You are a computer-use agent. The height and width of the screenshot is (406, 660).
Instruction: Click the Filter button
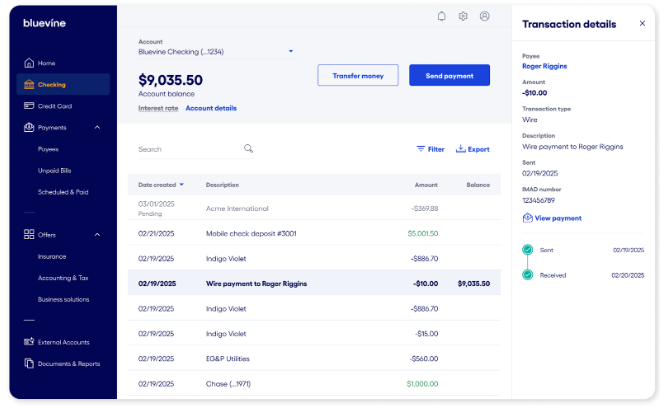click(x=430, y=149)
